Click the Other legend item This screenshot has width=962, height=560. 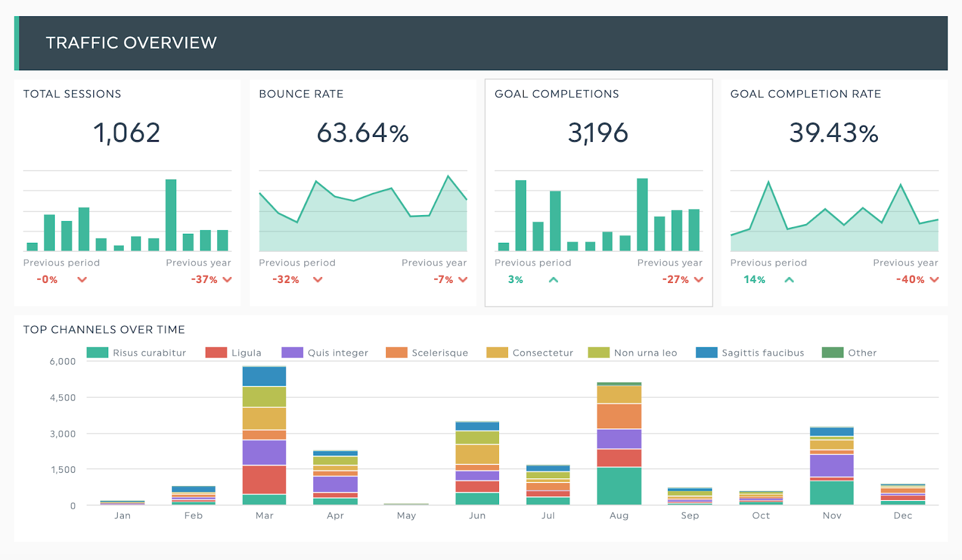pos(849,353)
